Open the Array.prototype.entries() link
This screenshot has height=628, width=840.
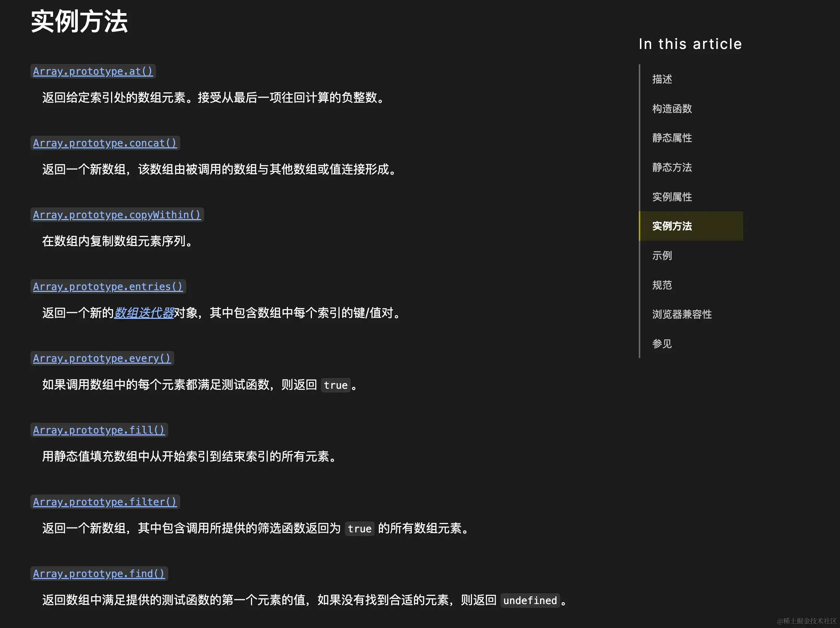tap(108, 286)
